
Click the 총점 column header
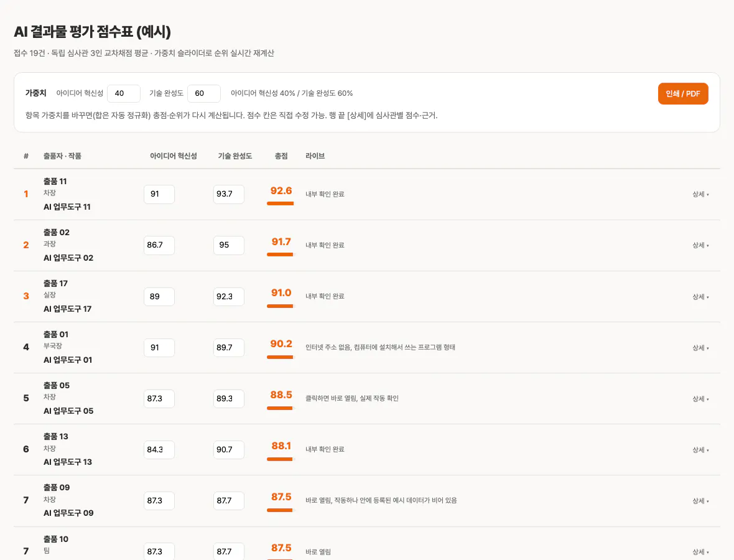pyautogui.click(x=281, y=156)
